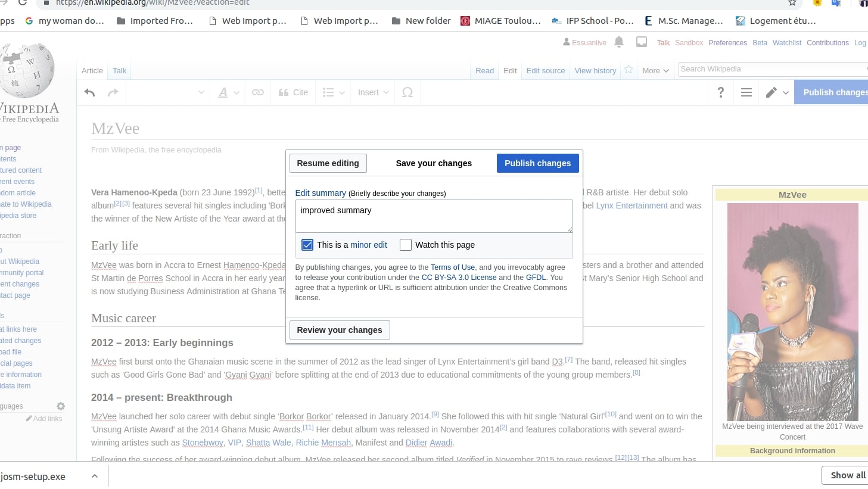Open the editor help question mark
The width and height of the screenshot is (868, 489).
[x=721, y=92]
